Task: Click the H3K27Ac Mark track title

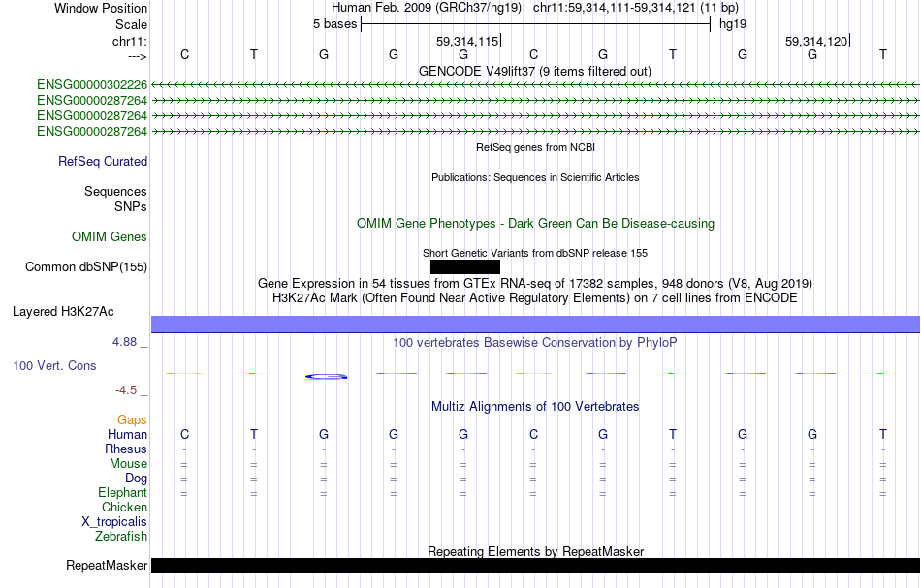Action: 535,298
